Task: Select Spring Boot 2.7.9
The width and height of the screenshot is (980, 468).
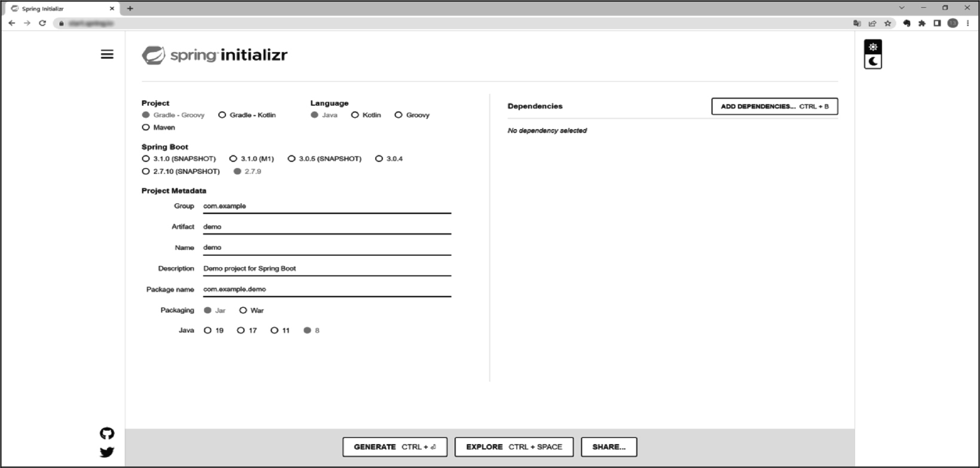Action: tap(247, 172)
